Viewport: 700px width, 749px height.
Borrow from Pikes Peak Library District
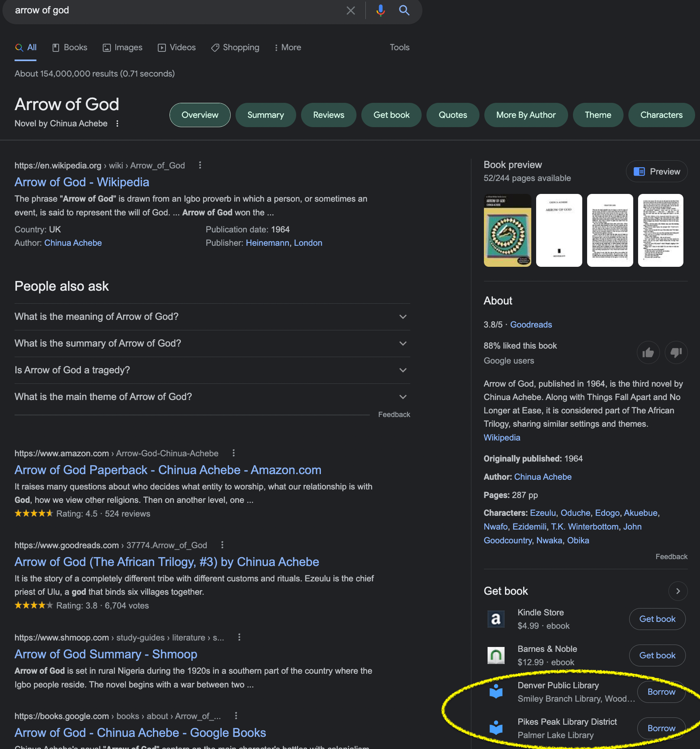coord(662,728)
